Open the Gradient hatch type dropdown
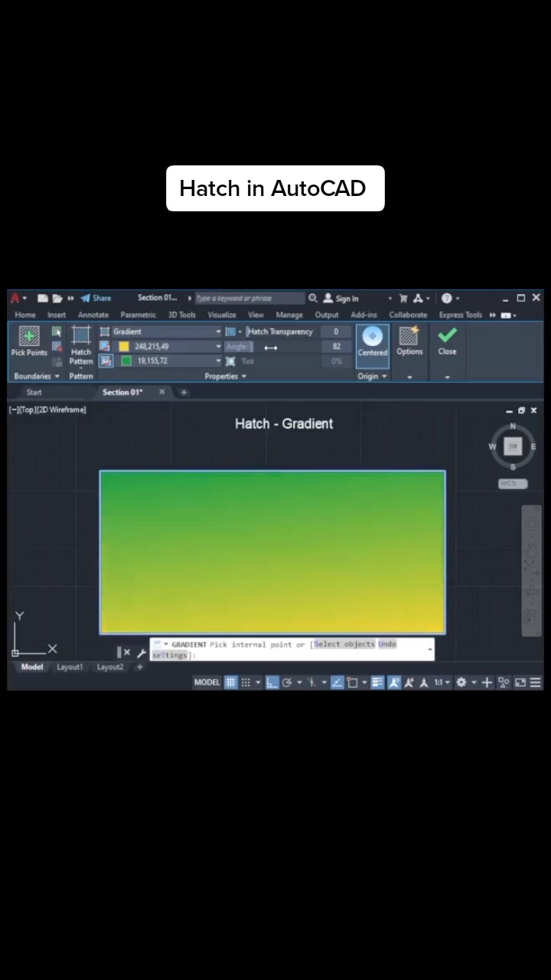Image resolution: width=551 pixels, height=980 pixels. (218, 332)
